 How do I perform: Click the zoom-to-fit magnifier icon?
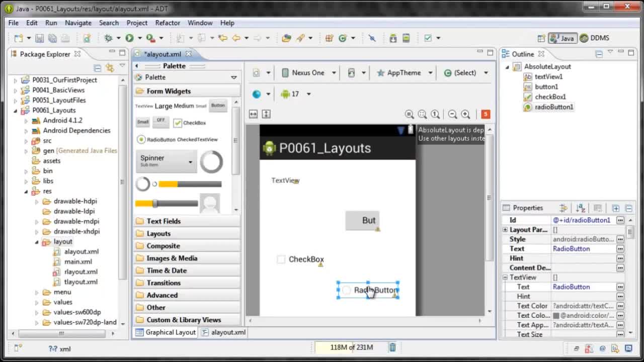(x=422, y=114)
